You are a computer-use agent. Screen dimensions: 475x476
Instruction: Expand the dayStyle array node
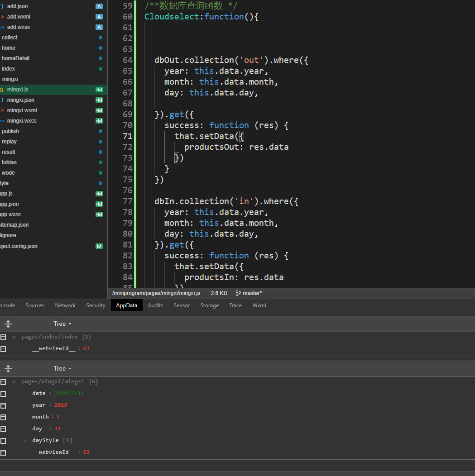tap(25, 441)
